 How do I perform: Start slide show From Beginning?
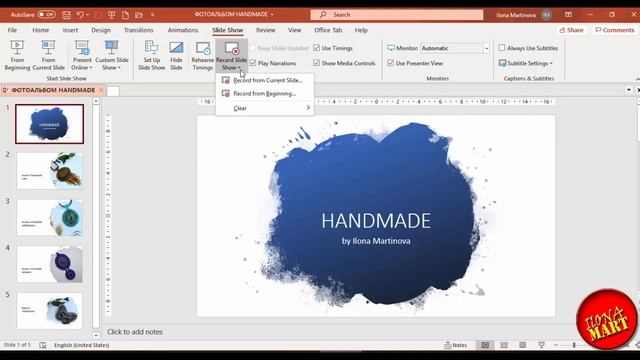17,56
